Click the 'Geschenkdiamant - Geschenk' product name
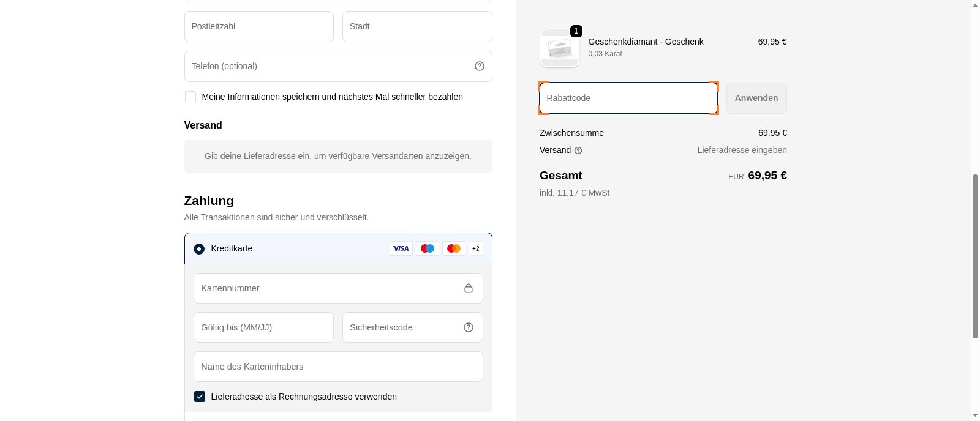 point(646,42)
